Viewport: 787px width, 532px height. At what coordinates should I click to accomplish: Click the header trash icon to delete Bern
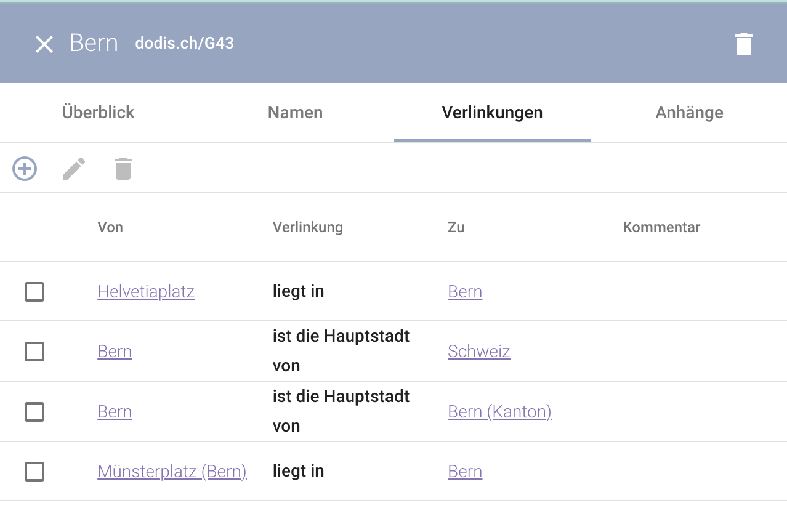pos(743,44)
